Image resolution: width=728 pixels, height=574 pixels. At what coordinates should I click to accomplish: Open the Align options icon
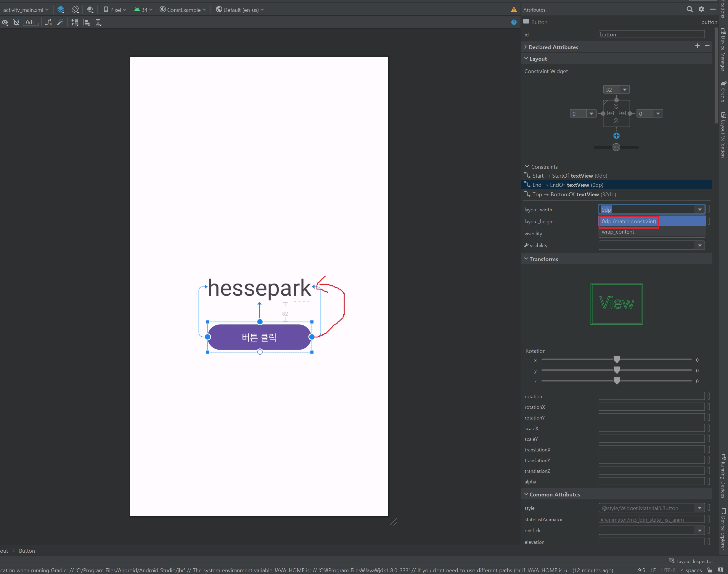87,22
